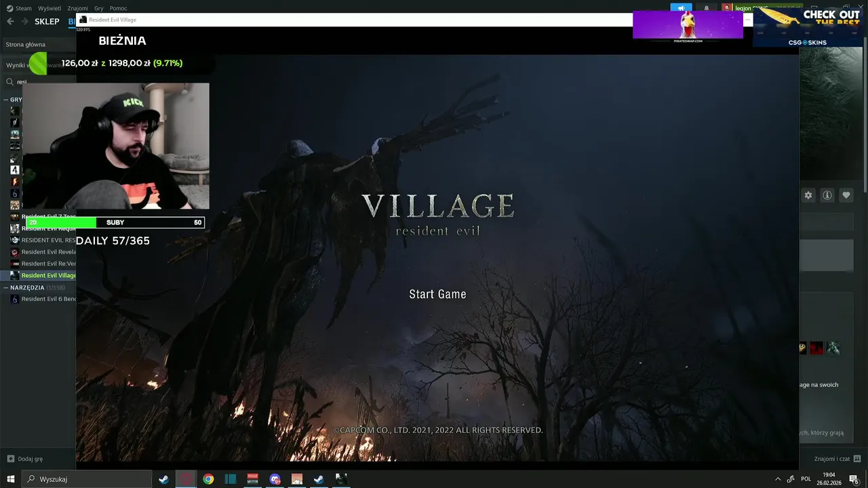Open the Wyświetl menu
This screenshot has width=868, height=488.
point(50,9)
